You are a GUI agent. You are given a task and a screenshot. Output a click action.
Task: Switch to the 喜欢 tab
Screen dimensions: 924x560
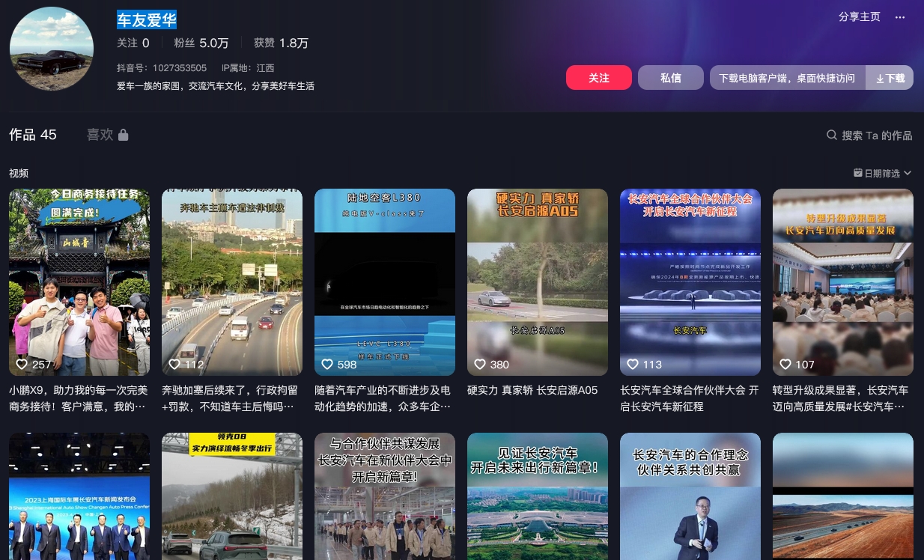click(x=108, y=135)
